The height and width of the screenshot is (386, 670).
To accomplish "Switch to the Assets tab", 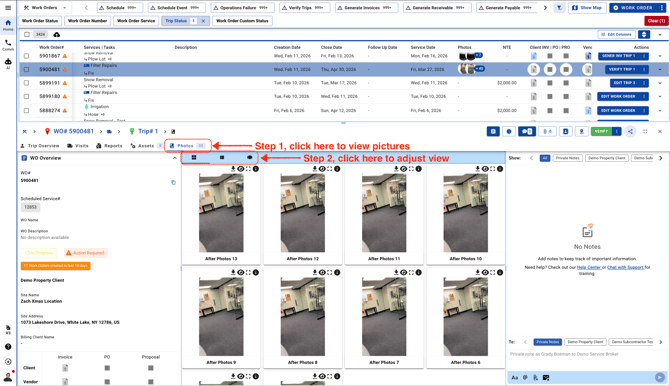I will pyautogui.click(x=146, y=146).
